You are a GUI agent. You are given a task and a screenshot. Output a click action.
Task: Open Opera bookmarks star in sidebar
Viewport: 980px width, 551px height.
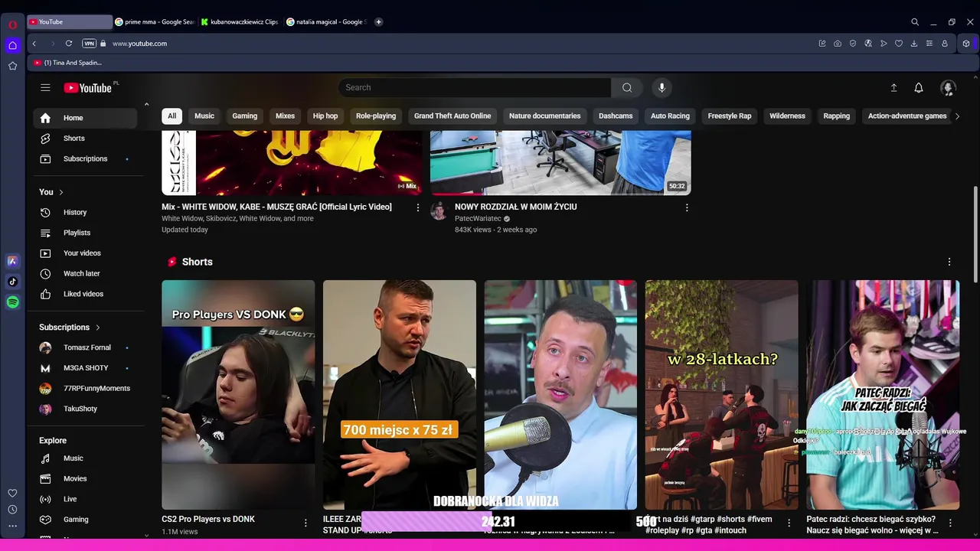(x=12, y=66)
